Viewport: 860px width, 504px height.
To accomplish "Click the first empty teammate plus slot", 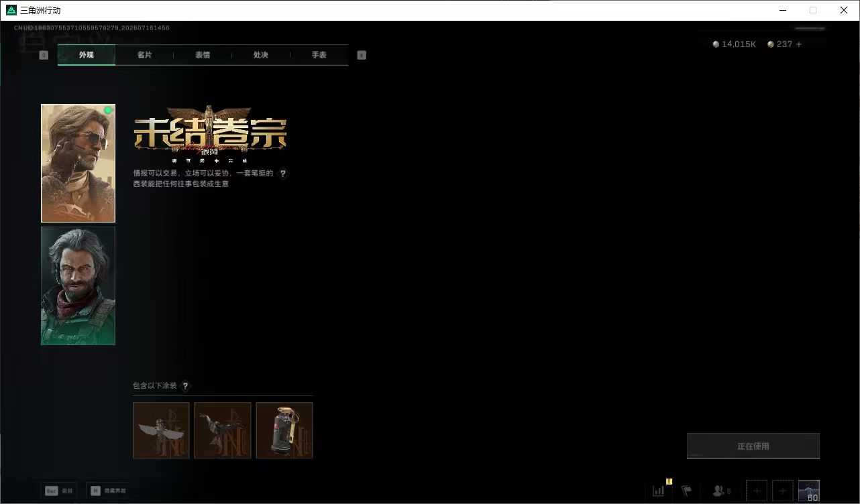I will pos(757,491).
